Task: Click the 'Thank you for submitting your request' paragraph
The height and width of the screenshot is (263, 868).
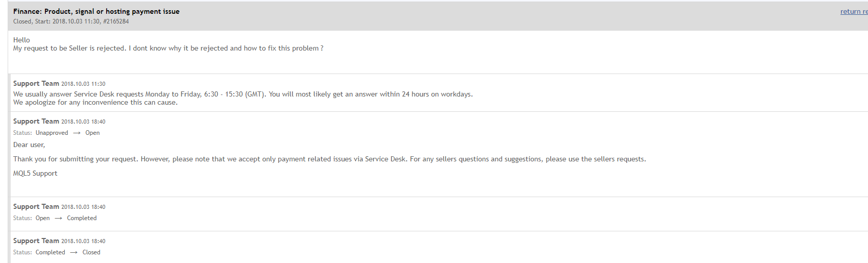Action: click(x=330, y=159)
